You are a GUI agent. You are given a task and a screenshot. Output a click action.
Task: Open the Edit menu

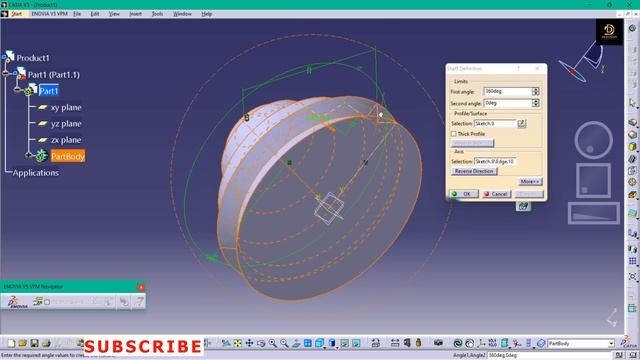[95, 14]
